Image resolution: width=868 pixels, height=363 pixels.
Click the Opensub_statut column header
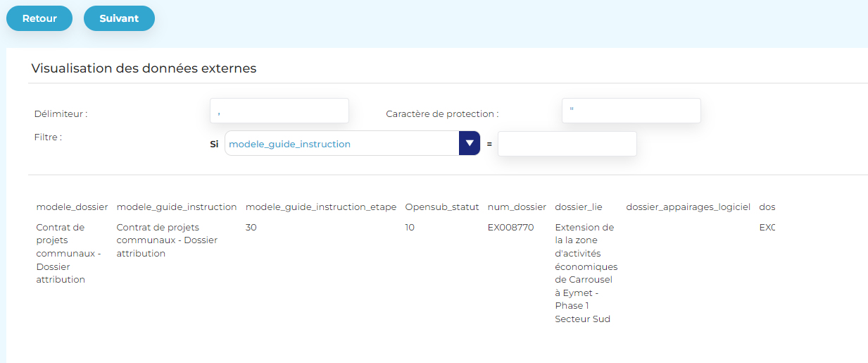(441, 207)
